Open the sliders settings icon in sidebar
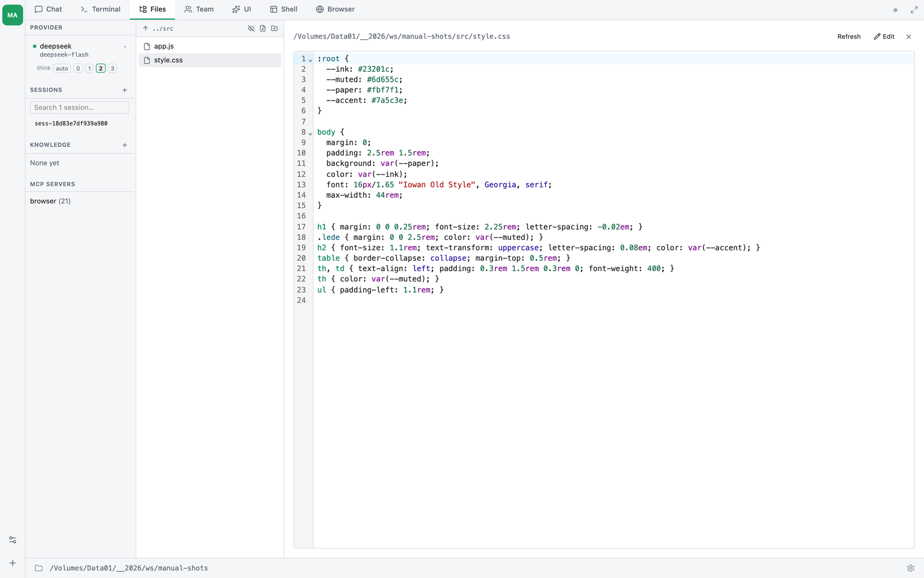 pyautogui.click(x=13, y=540)
